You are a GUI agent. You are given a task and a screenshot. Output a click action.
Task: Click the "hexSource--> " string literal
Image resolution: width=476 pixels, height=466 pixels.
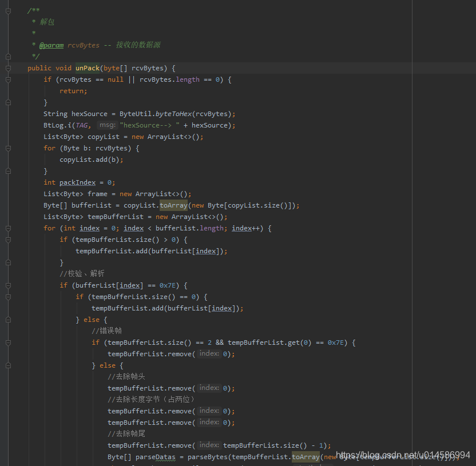pos(150,125)
